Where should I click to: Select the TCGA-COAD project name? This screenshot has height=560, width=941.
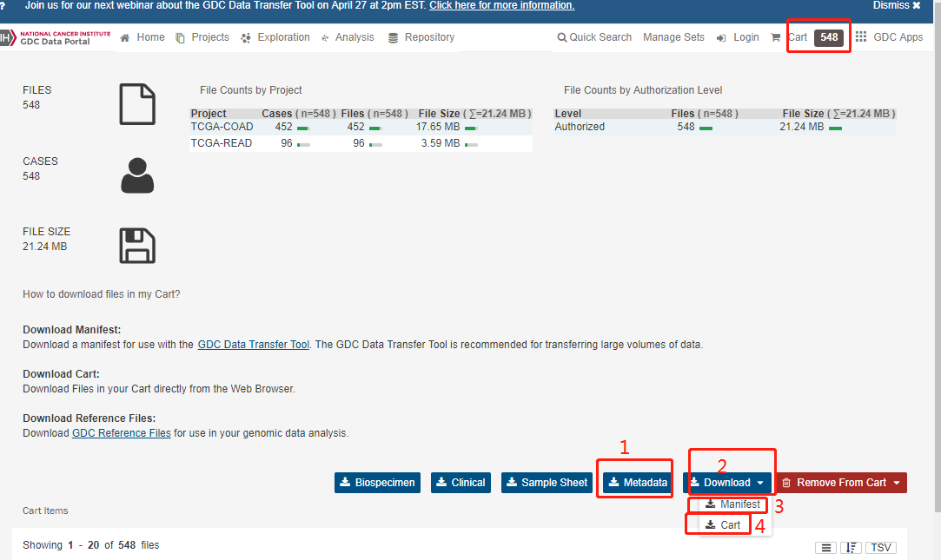coord(222,127)
